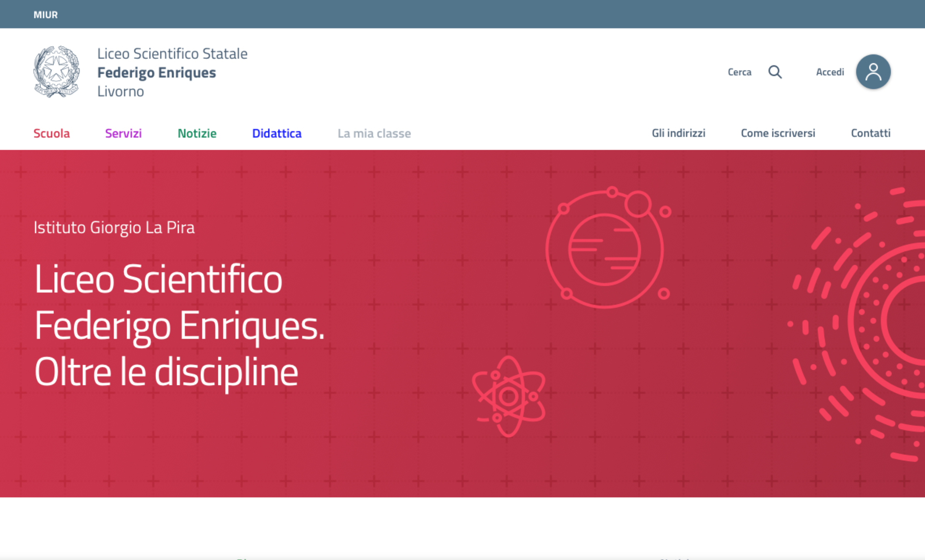Open the Notizie section
The width and height of the screenshot is (925, 560).
pyautogui.click(x=197, y=133)
